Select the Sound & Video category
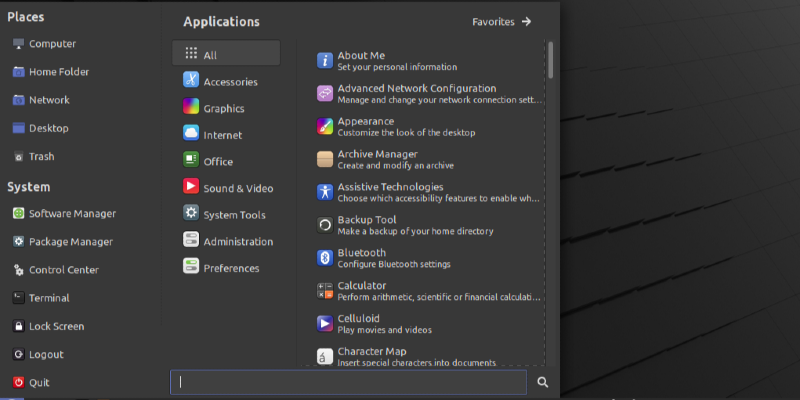 click(237, 188)
